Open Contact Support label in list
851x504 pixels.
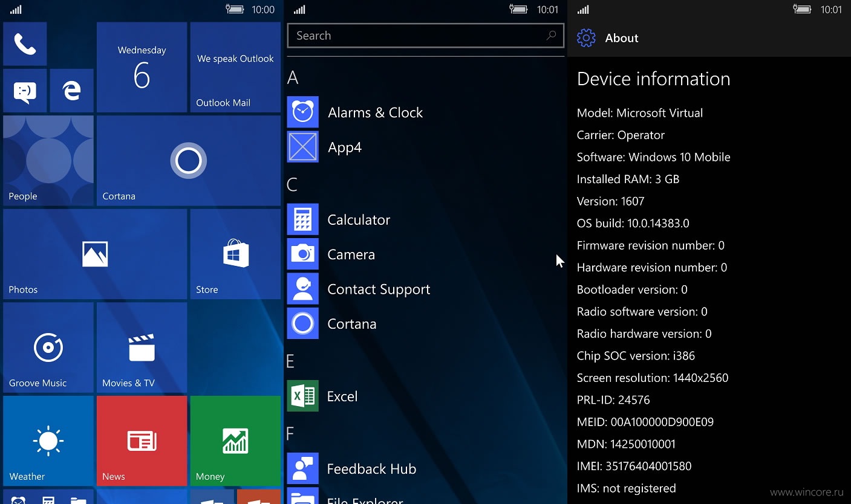click(x=379, y=289)
